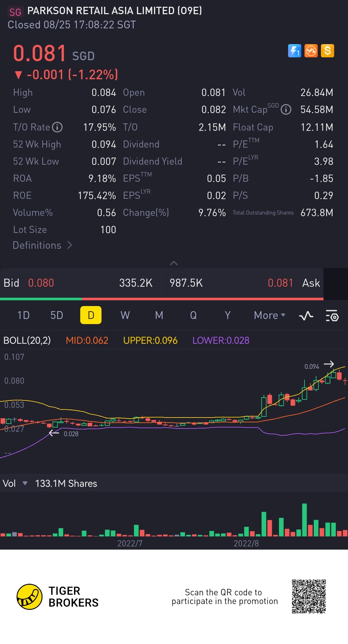This screenshot has width=348, height=644.
Task: Tap MID:0.062 Bollinger value
Action: (87, 340)
